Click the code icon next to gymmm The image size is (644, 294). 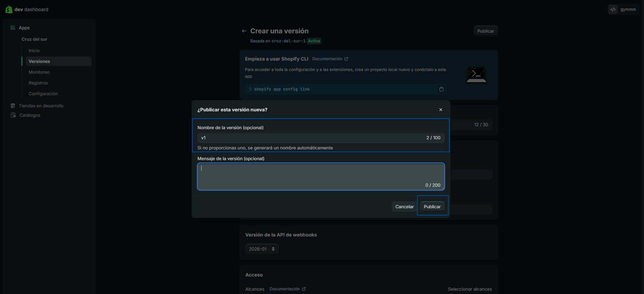(613, 9)
